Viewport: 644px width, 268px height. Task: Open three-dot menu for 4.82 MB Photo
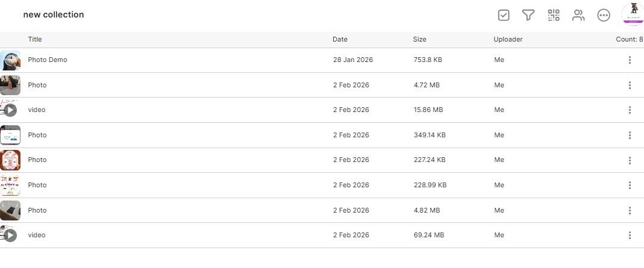pyautogui.click(x=630, y=210)
